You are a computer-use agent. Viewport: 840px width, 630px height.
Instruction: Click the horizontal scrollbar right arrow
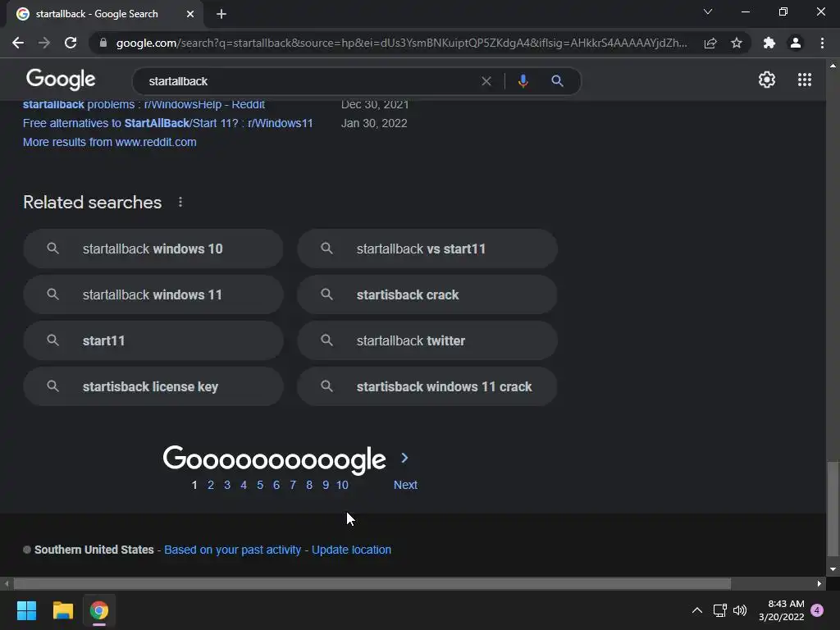tap(819, 583)
